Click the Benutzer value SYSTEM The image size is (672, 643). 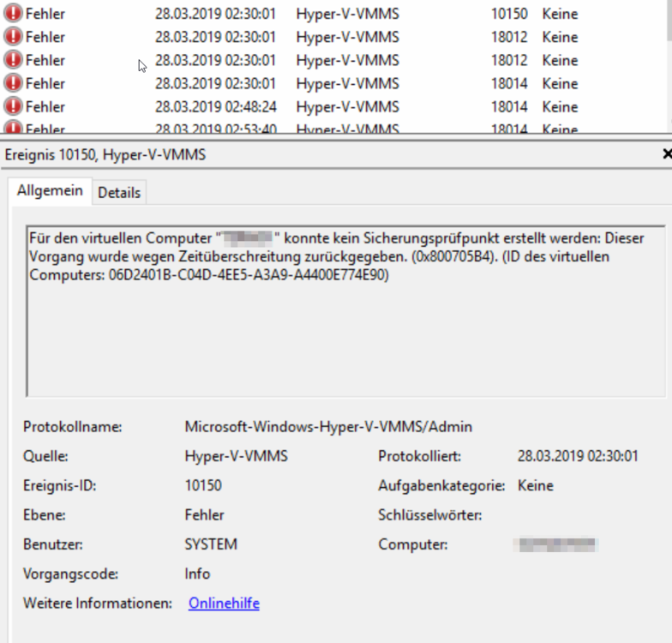(211, 544)
